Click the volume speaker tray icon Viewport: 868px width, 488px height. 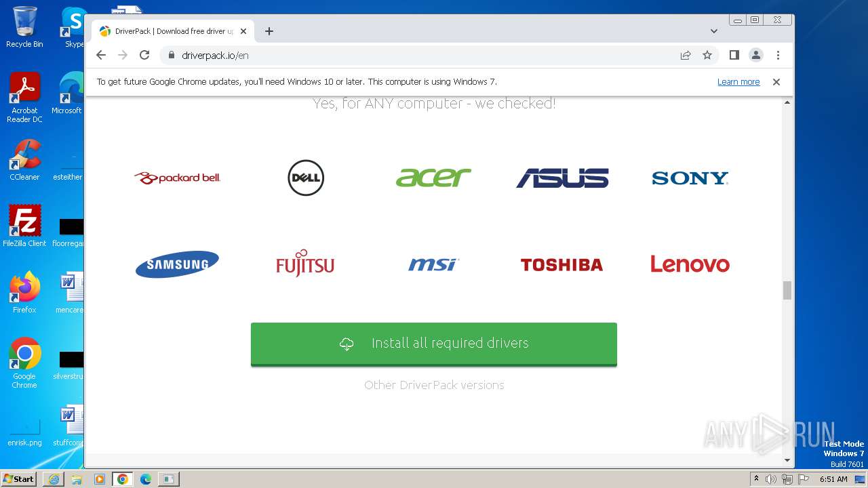point(771,479)
